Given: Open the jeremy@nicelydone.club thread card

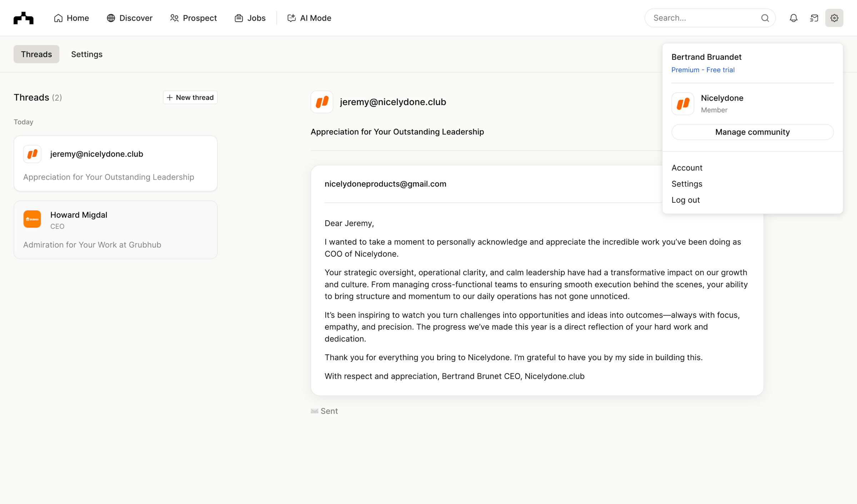Looking at the screenshot, I should [x=116, y=163].
